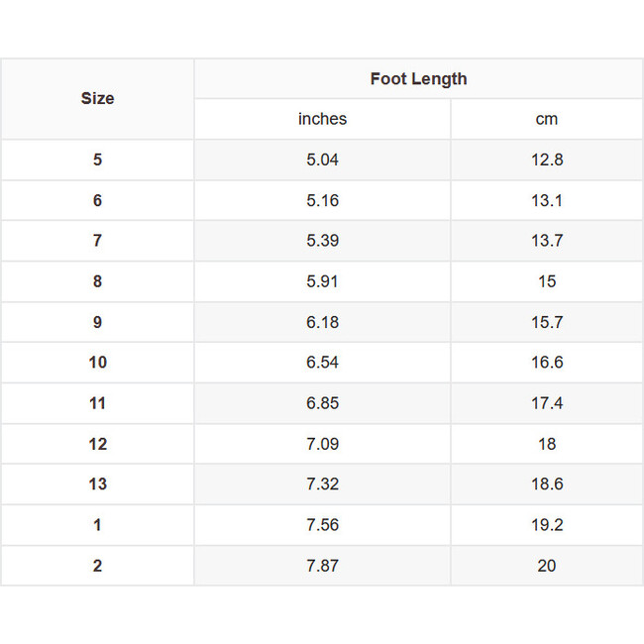Click the Foot Length header cell
Viewport: 644px width, 644px height.
pyautogui.click(x=418, y=79)
